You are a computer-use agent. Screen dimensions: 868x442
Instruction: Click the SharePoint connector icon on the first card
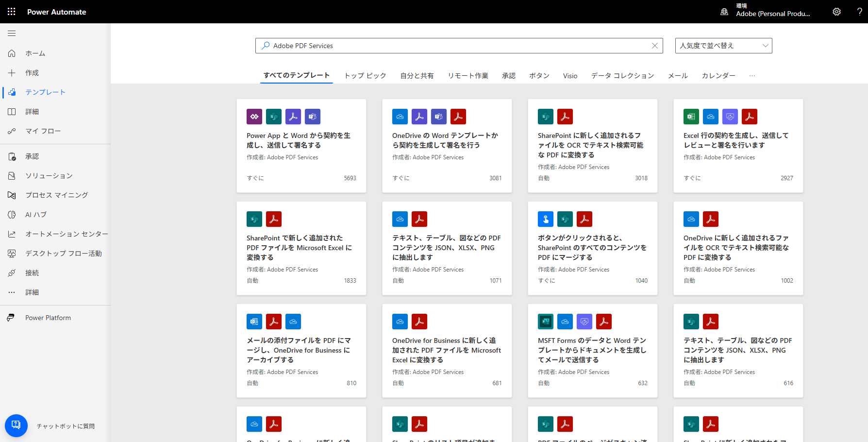tap(273, 117)
